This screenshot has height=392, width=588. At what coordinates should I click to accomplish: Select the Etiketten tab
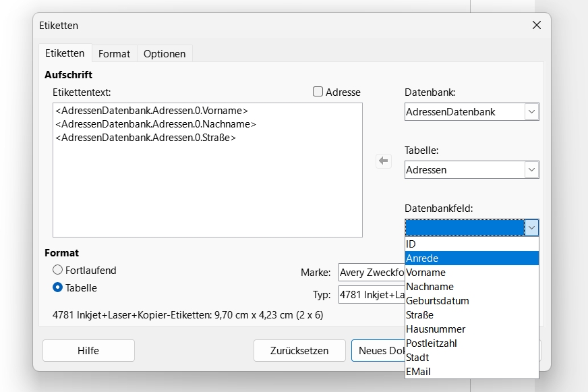65,53
